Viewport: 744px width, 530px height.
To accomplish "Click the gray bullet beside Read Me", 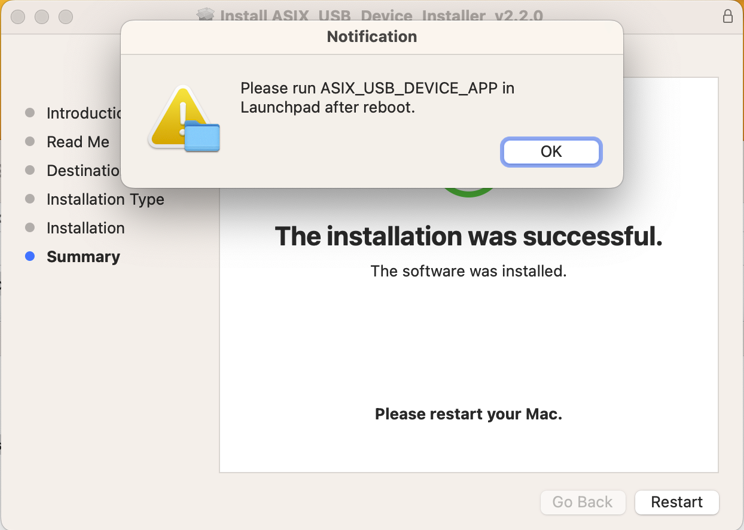I will [30, 141].
